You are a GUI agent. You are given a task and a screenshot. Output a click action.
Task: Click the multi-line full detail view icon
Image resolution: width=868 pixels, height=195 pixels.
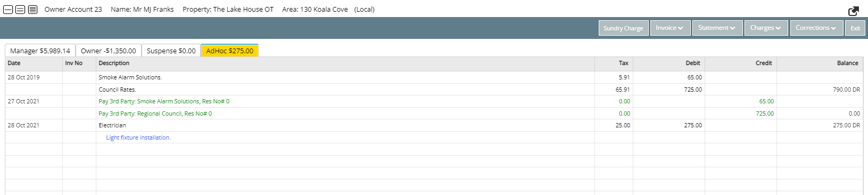[32, 10]
